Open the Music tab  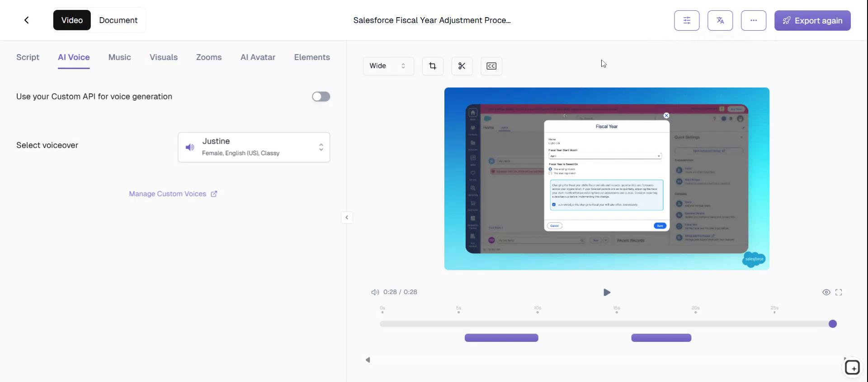pyautogui.click(x=120, y=57)
